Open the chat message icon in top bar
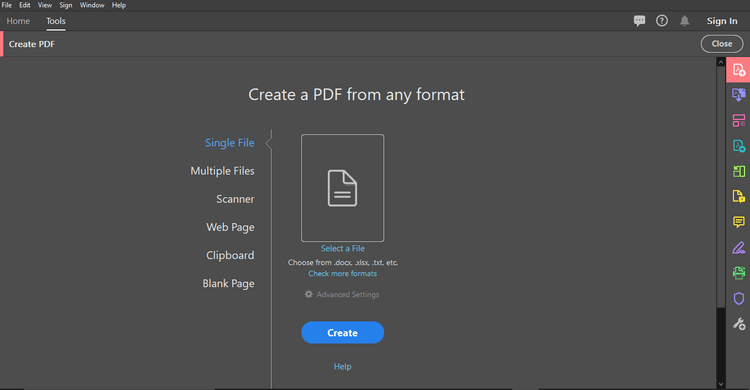Screen dimensions: 750x390 click(x=639, y=21)
